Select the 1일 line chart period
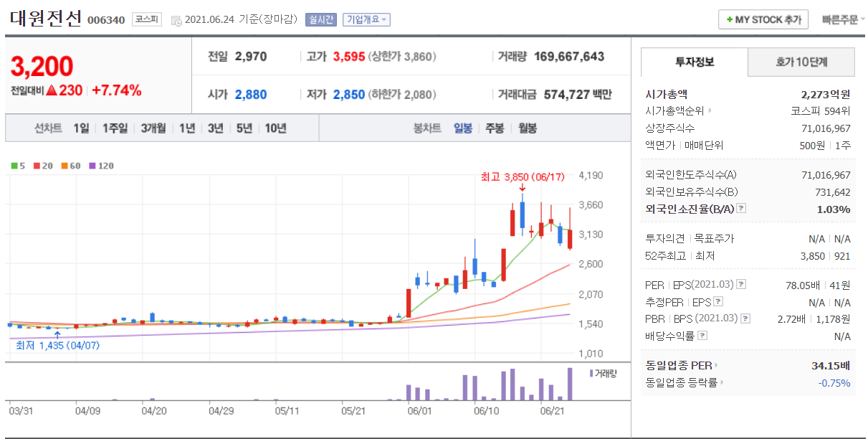The height and width of the screenshot is (439, 868). point(81,128)
